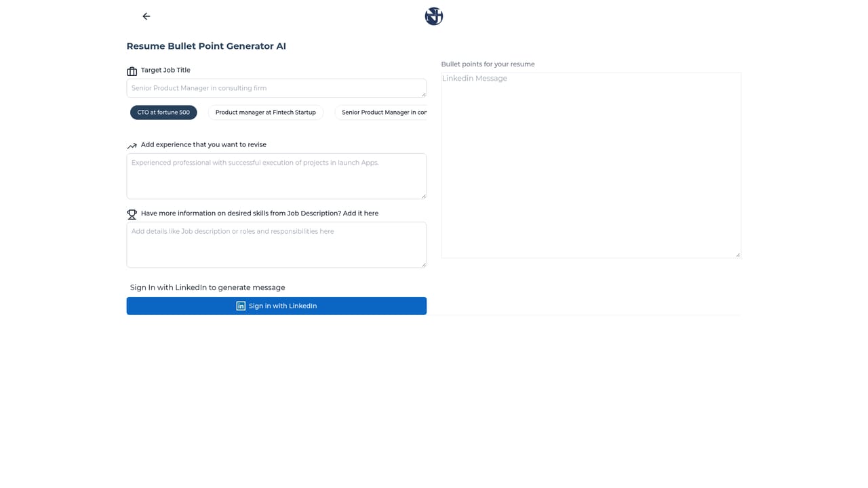The height and width of the screenshot is (488, 868).
Task: Focus the Target Job Title input field
Action: pyautogui.click(x=277, y=88)
